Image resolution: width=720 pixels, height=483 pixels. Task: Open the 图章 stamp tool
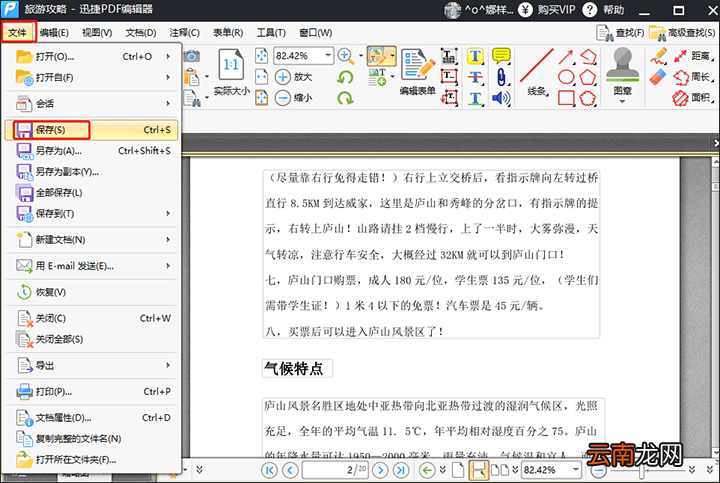(622, 71)
